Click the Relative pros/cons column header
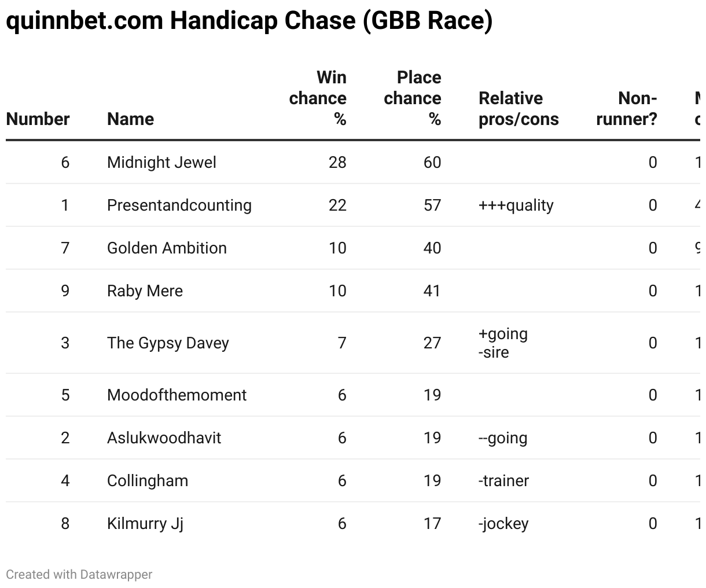Image resolution: width=706 pixels, height=588 pixels. click(x=519, y=109)
